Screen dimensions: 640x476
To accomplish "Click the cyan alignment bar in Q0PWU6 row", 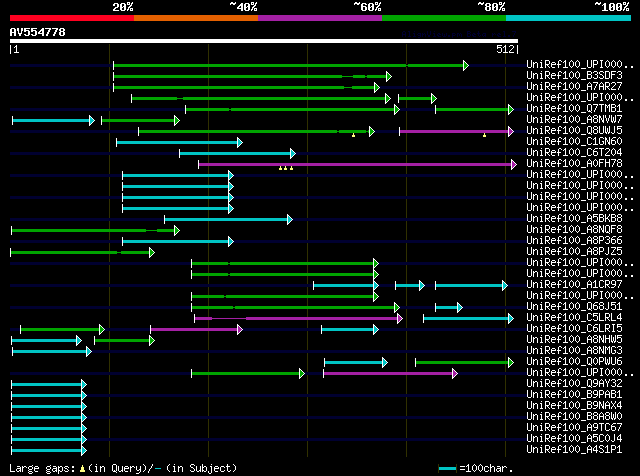I will pos(356,363).
